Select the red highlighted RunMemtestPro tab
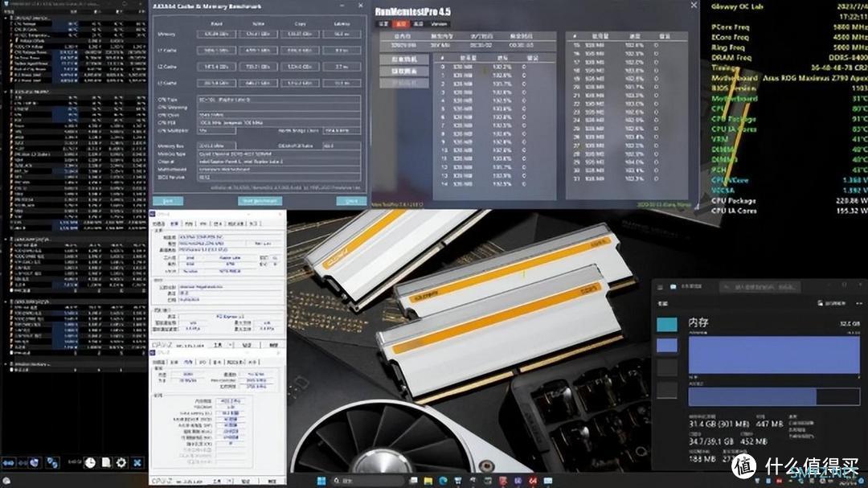868x488 pixels. pos(401,24)
